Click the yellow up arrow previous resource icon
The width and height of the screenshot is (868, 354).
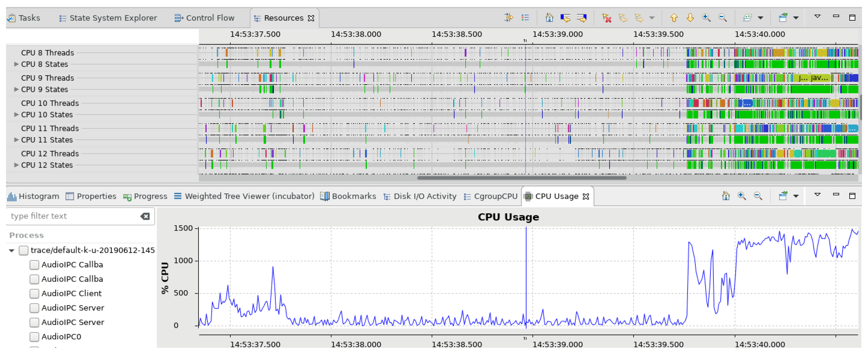(x=674, y=17)
